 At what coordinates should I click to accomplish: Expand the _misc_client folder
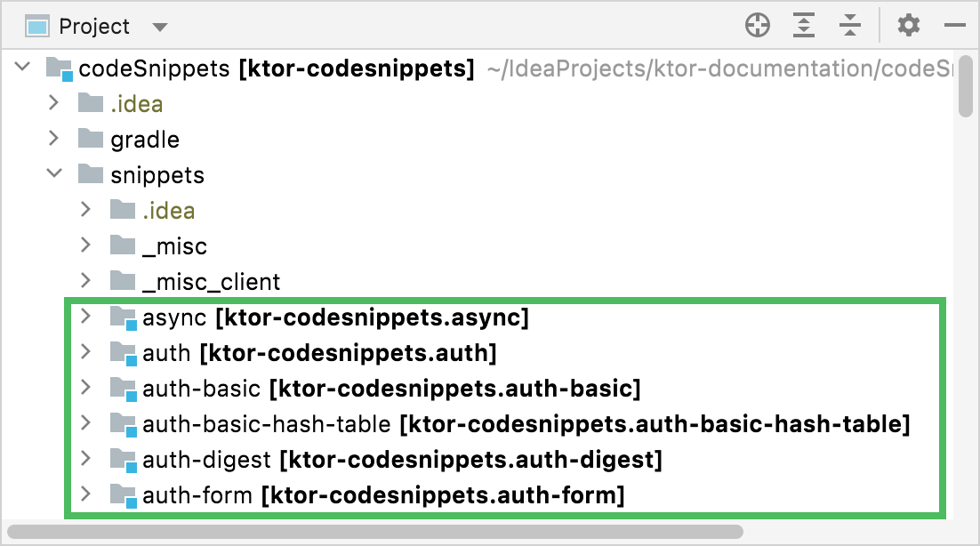coord(86,280)
